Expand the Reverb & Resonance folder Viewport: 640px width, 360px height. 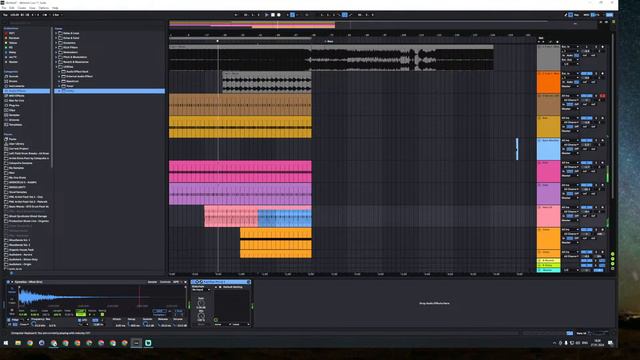[x=56, y=62]
